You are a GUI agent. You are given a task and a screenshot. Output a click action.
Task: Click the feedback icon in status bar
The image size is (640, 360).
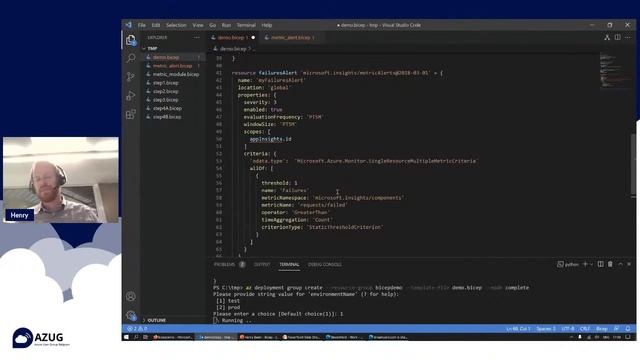[x=617, y=329]
